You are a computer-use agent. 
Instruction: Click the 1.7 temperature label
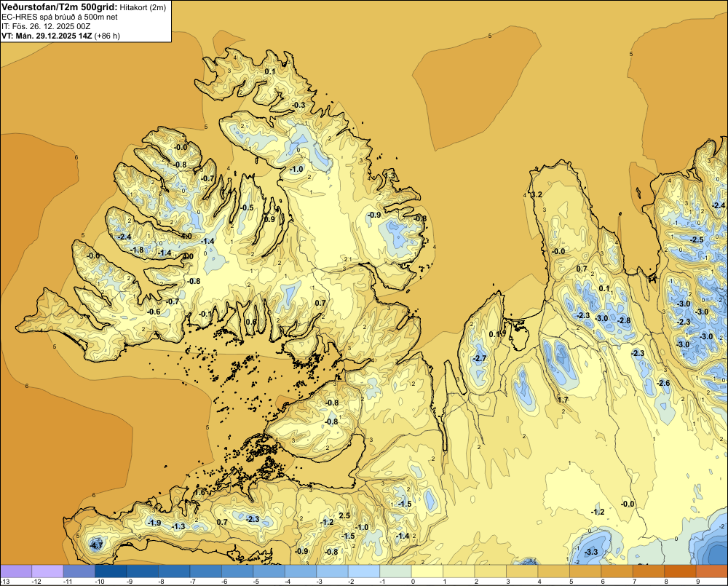pyautogui.click(x=563, y=400)
